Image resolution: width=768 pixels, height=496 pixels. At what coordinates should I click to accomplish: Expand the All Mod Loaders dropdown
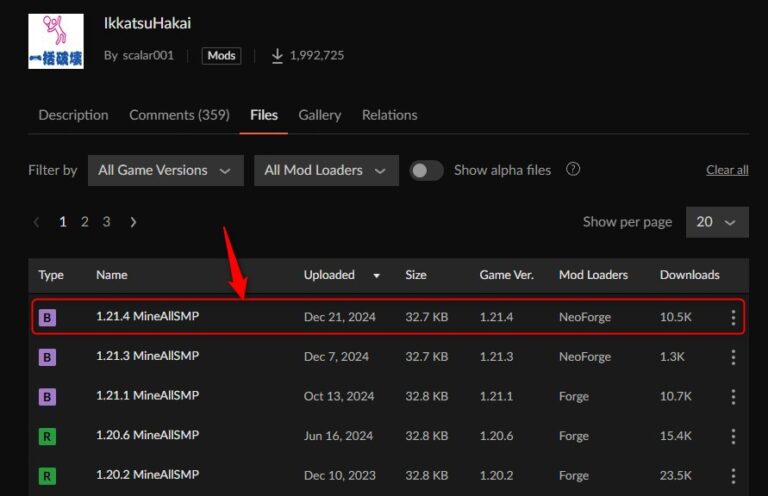coord(325,170)
